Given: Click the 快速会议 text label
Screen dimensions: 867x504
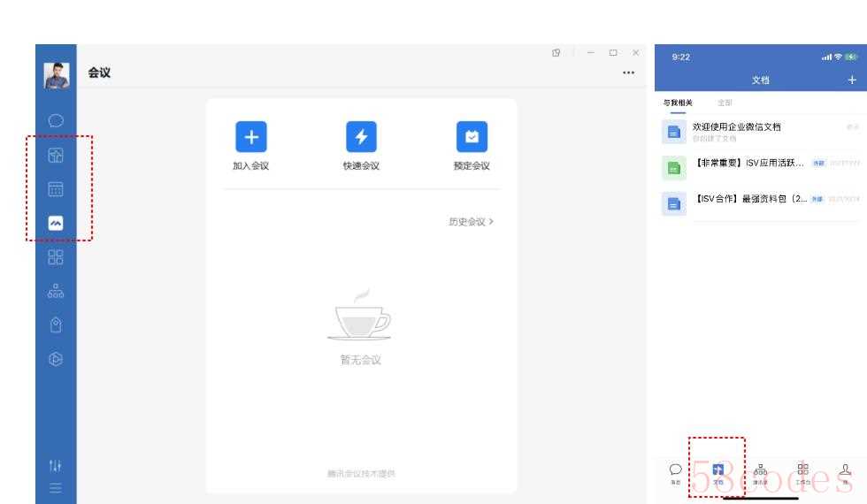Looking at the screenshot, I should [x=361, y=166].
